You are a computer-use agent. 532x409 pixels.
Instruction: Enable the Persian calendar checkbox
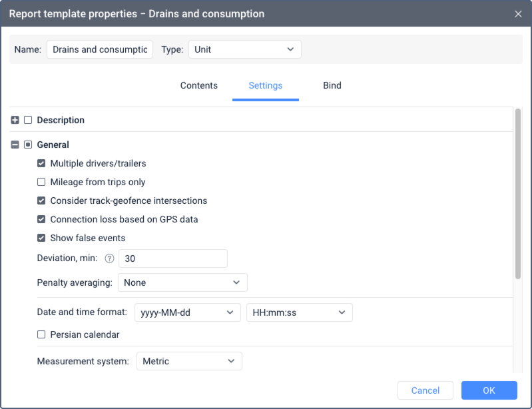coord(41,334)
